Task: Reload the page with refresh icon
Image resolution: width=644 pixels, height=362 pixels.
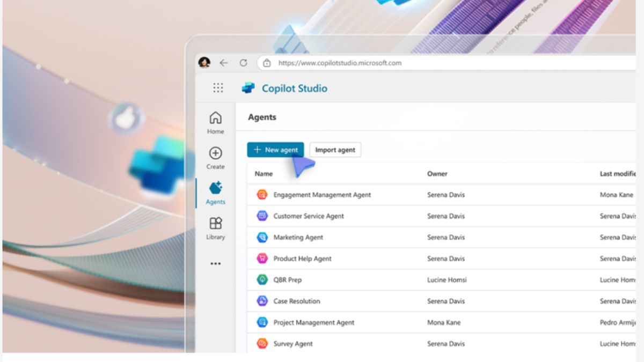Action: pyautogui.click(x=243, y=63)
